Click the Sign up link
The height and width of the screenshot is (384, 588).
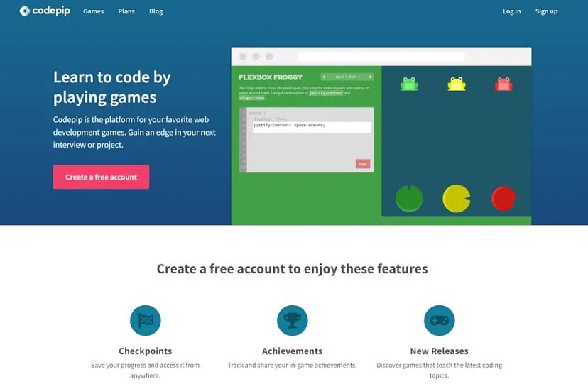546,11
